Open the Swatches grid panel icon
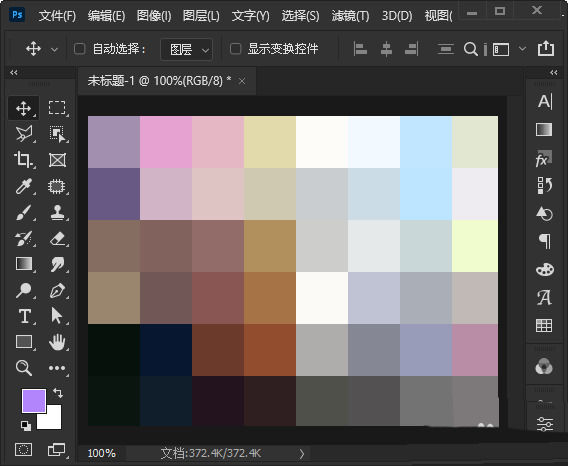 pyautogui.click(x=544, y=325)
